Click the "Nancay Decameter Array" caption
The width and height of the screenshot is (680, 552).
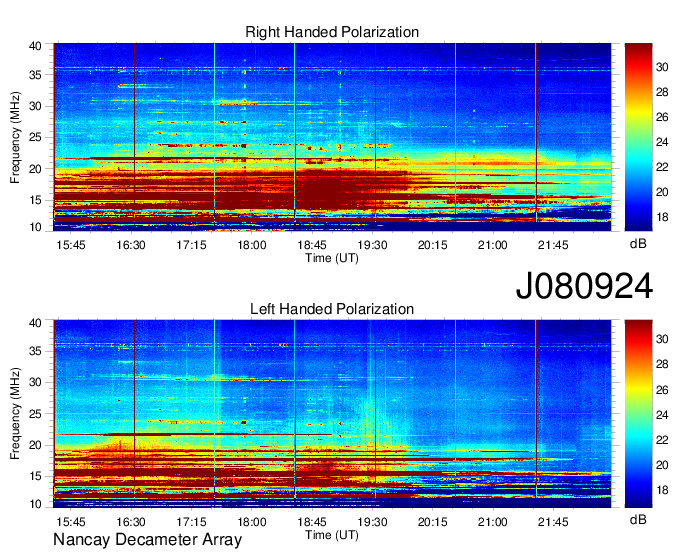click(x=147, y=539)
